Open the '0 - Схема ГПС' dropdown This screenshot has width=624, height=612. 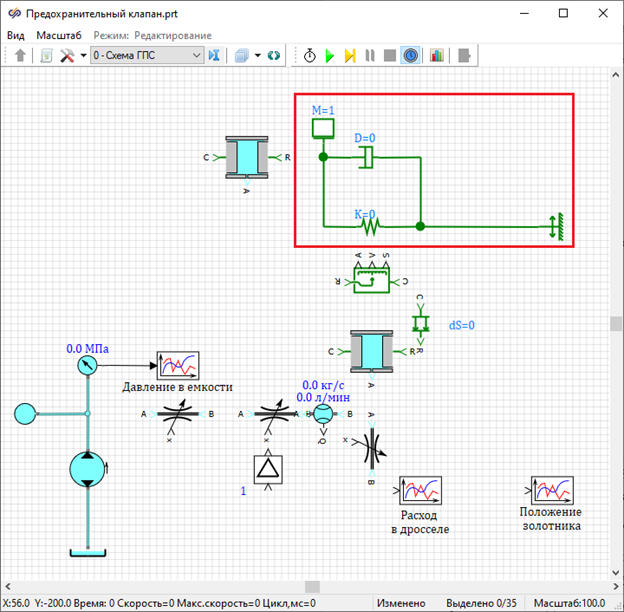(147, 56)
